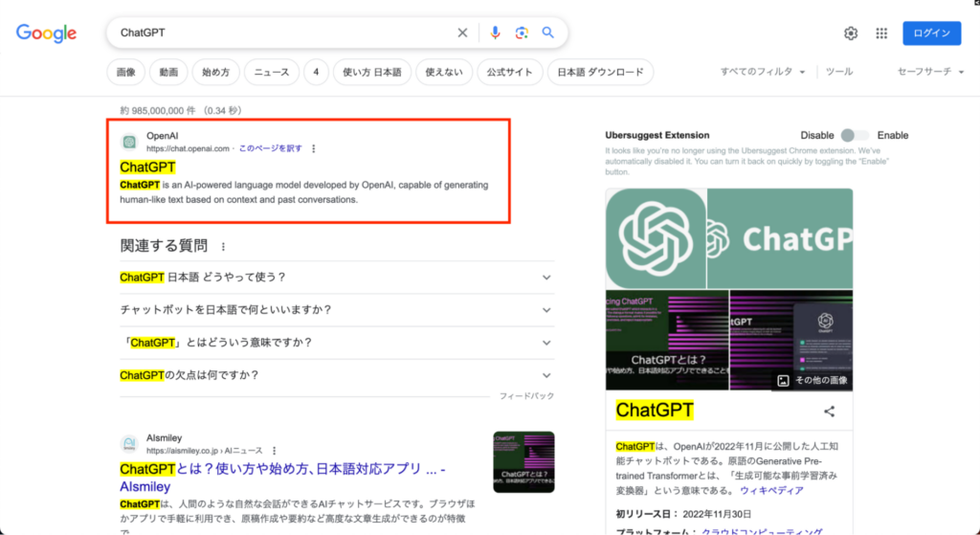Screen dimensions: 980x535
Task: Open the large ChatGPT logo image
Action: 656,238
